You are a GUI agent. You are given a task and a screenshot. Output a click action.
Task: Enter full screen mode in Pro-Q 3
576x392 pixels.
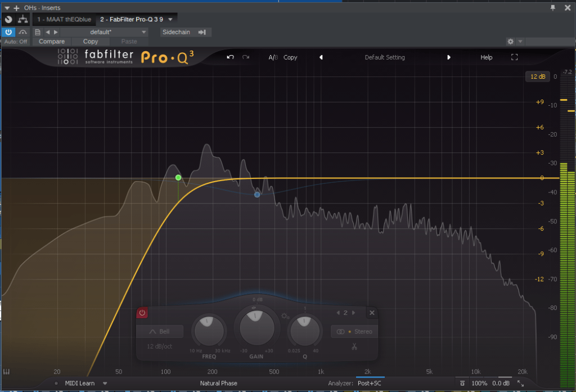[x=514, y=57]
